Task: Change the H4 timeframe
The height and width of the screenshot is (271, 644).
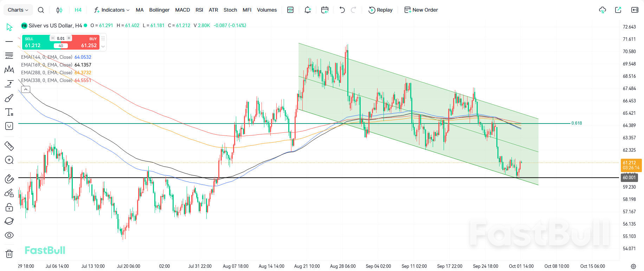Action: [78, 10]
